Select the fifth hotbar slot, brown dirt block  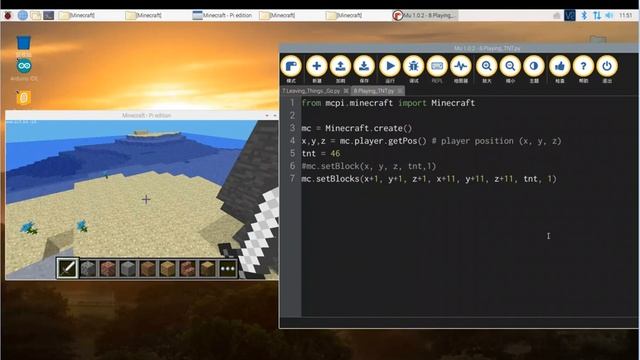pos(148,268)
